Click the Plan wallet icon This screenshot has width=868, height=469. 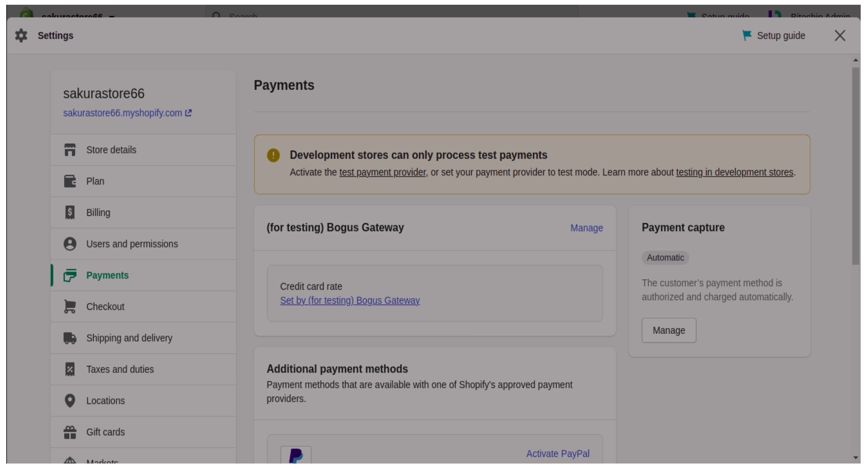[x=70, y=181]
